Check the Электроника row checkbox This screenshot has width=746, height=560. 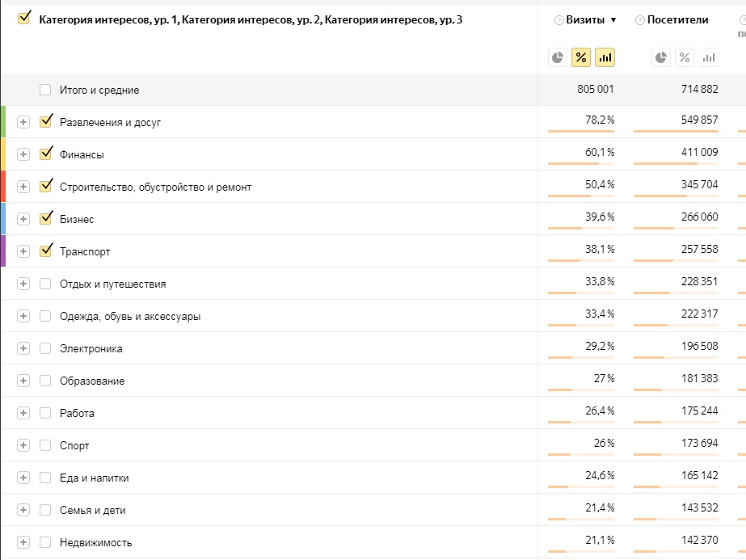pos(45,348)
